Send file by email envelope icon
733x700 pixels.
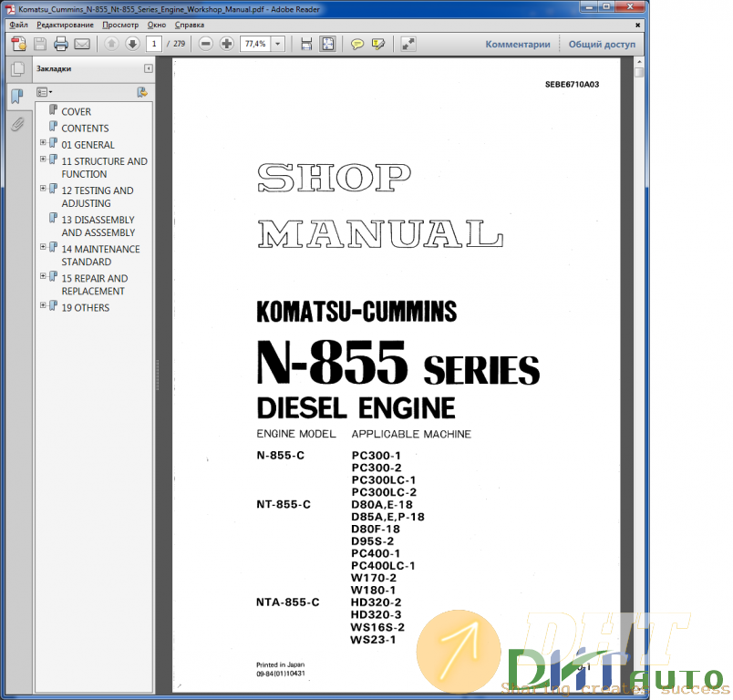82,44
